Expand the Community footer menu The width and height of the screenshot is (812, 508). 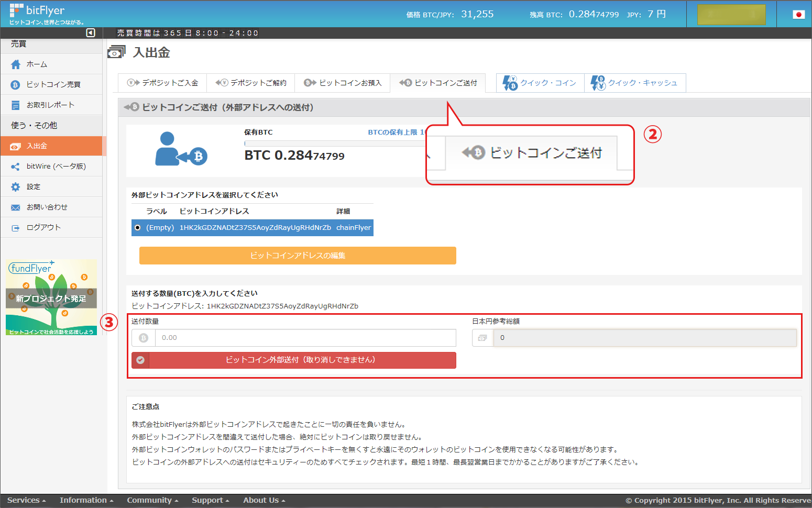152,501
